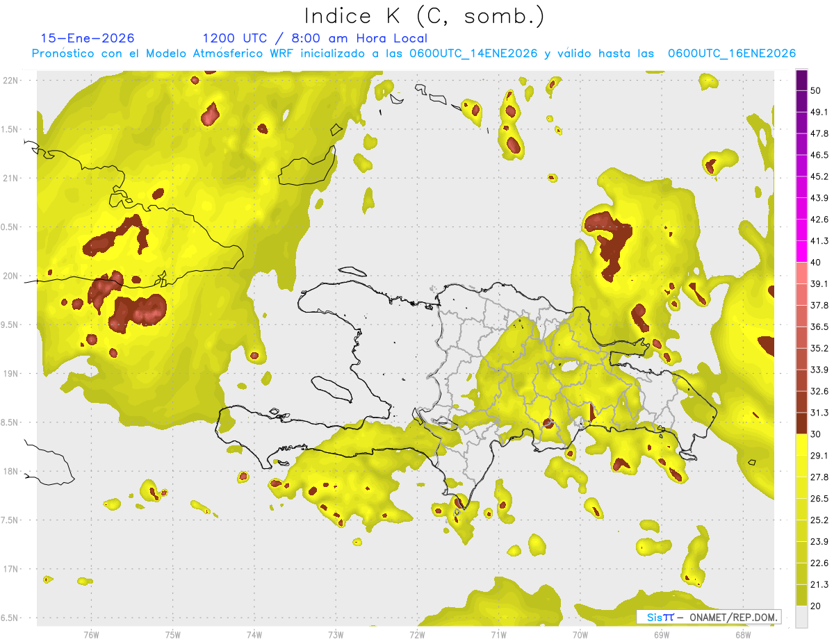Click the colorbar value 26.5

(819, 498)
